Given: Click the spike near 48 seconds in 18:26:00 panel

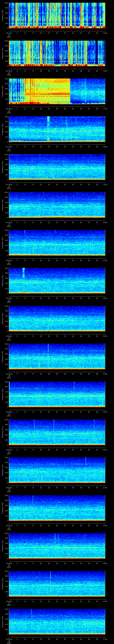Looking at the screenshot, I should (86, 461).
